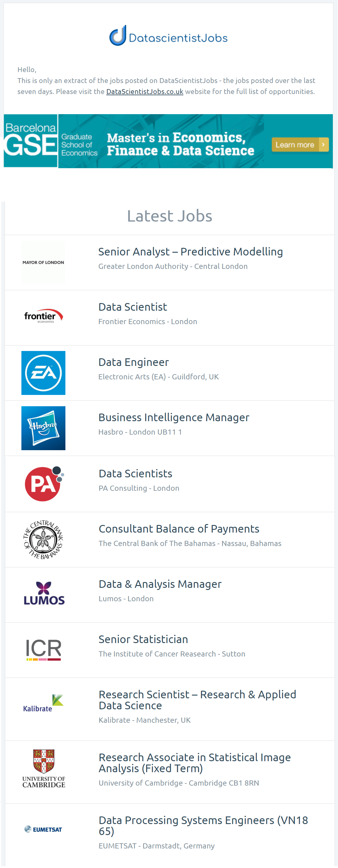Click the DatascientistJobs logo at top
The image size is (338, 868).
[x=168, y=36]
